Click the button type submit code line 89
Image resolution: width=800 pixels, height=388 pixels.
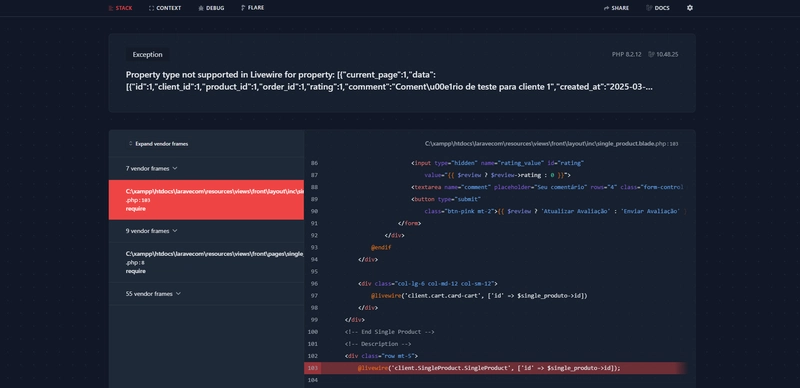tap(446, 199)
